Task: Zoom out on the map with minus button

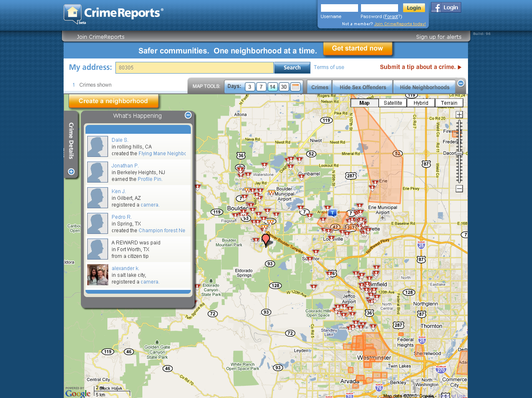Action: coord(459,188)
